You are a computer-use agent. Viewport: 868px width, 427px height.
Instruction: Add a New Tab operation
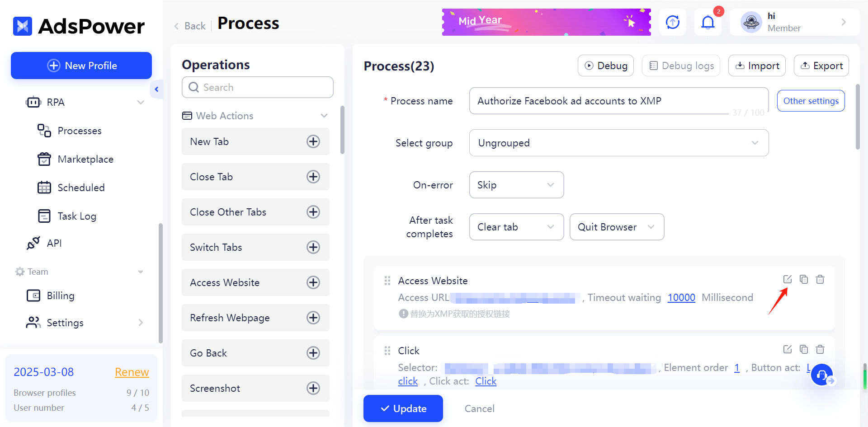click(x=313, y=141)
